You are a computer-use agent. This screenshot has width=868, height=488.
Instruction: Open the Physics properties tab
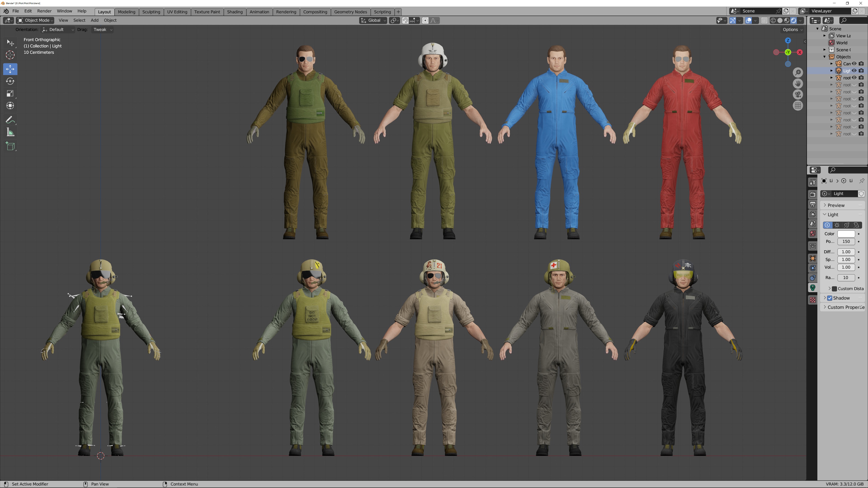coord(812,268)
